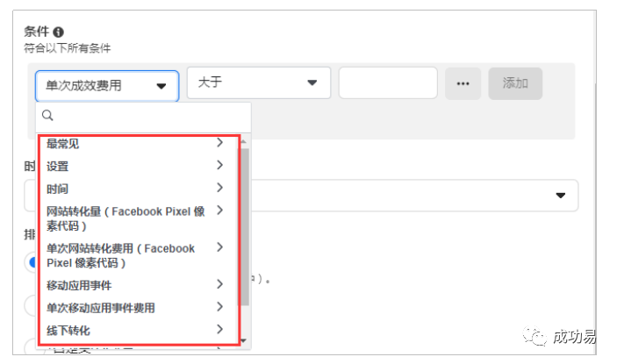Click the scrollbar up arrow in the list
Screen dimensions: 617x364
(x=244, y=141)
